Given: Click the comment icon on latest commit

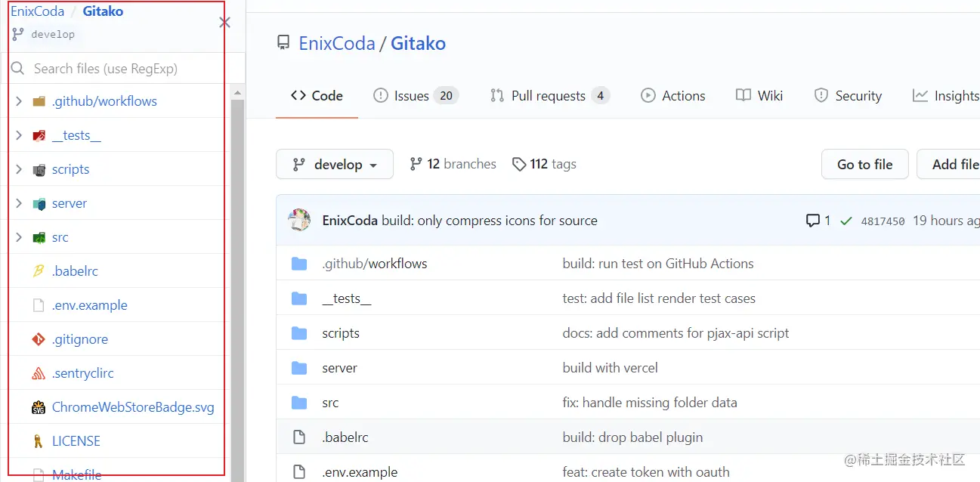Looking at the screenshot, I should click(813, 221).
